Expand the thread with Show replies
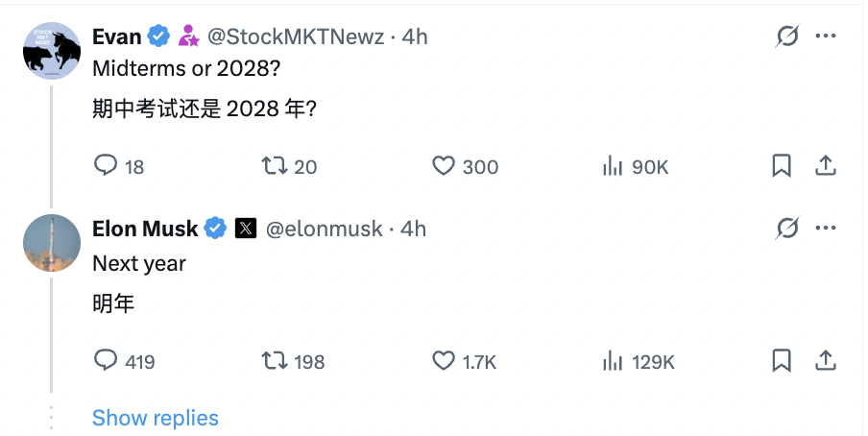The height and width of the screenshot is (436, 868). [156, 418]
